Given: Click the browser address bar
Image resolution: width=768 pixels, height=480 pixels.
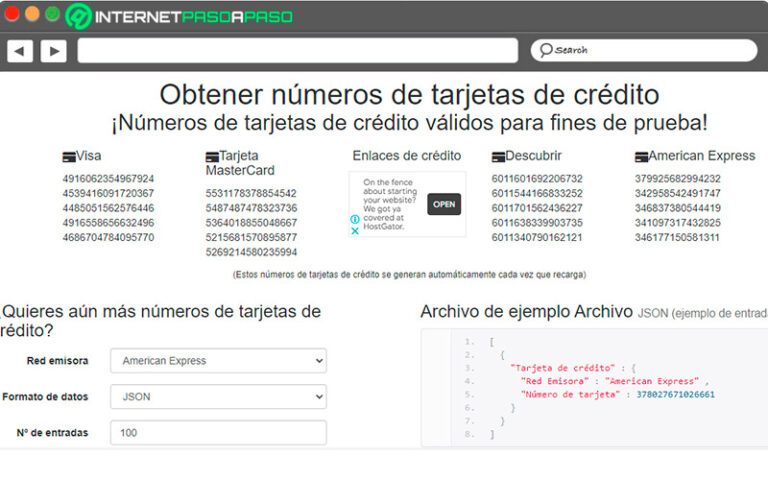Looking at the screenshot, I should tap(297, 50).
